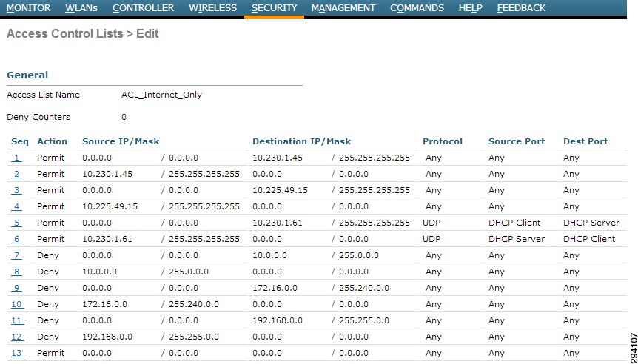Click UDP protocol in rule 6
Image resolution: width=638 pixels, height=364 pixels.
coord(432,239)
